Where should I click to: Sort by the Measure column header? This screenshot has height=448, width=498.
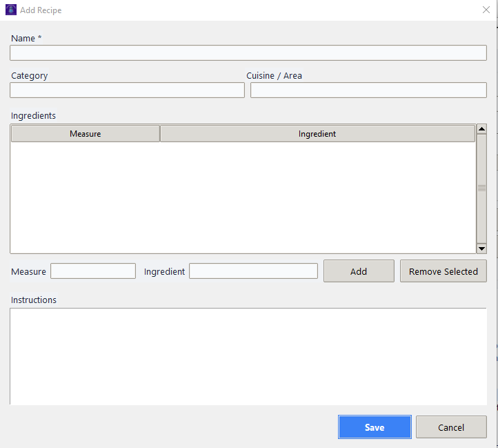click(85, 133)
